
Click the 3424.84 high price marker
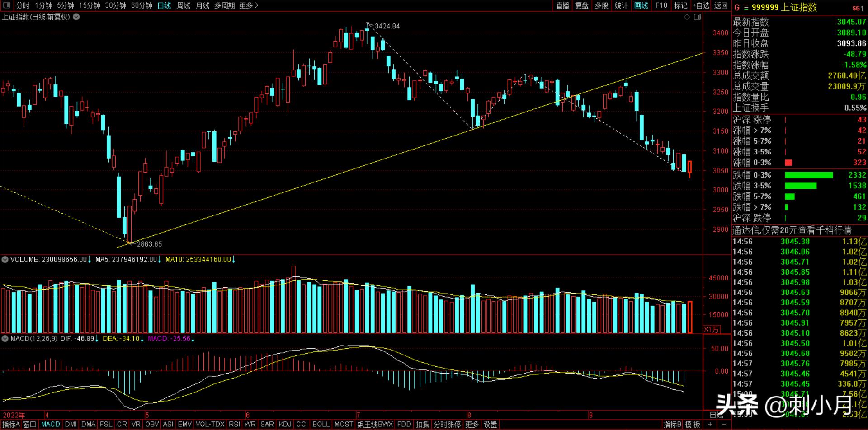387,26
